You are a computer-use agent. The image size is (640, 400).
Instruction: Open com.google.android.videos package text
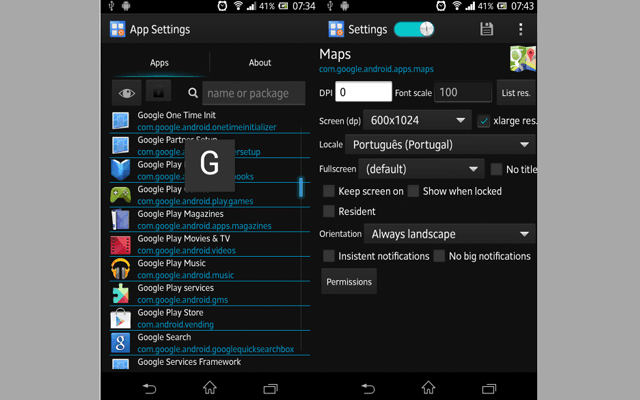[187, 250]
